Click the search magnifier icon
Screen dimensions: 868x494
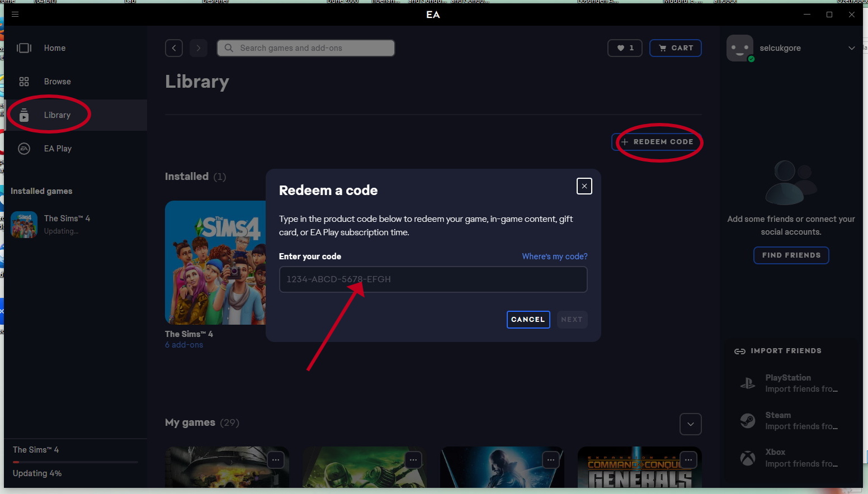229,48
